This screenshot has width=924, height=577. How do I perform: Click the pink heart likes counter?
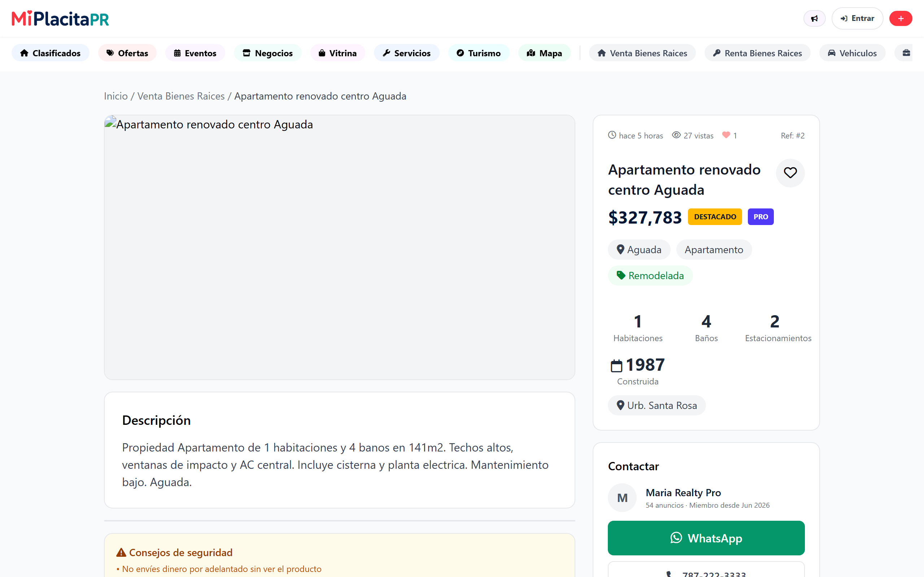(x=729, y=136)
